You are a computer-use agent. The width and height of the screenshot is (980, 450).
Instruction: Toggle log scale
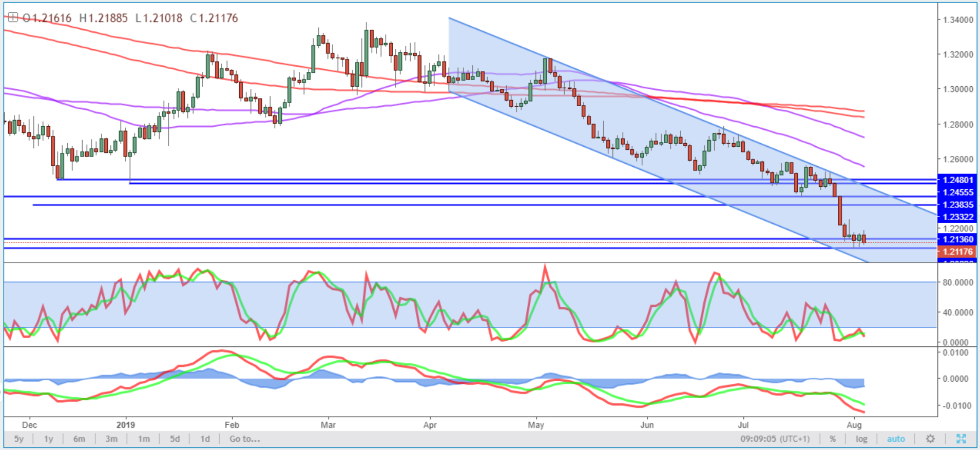click(861, 439)
